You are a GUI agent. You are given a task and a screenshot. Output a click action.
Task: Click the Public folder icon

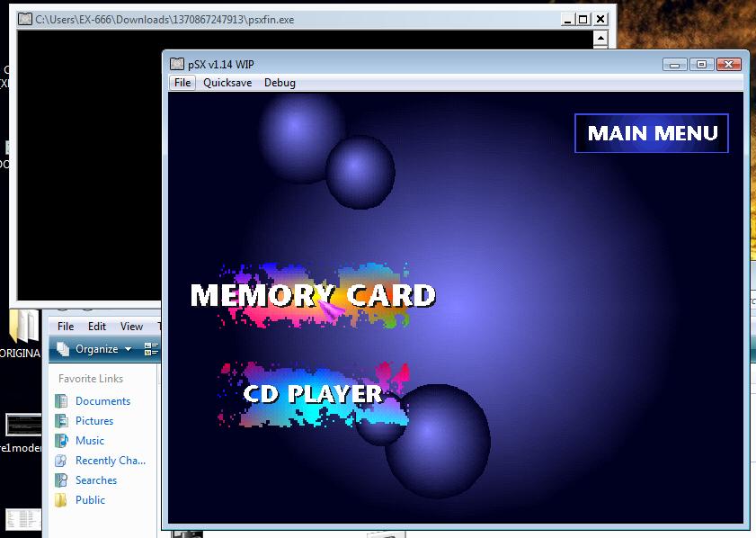(x=61, y=500)
